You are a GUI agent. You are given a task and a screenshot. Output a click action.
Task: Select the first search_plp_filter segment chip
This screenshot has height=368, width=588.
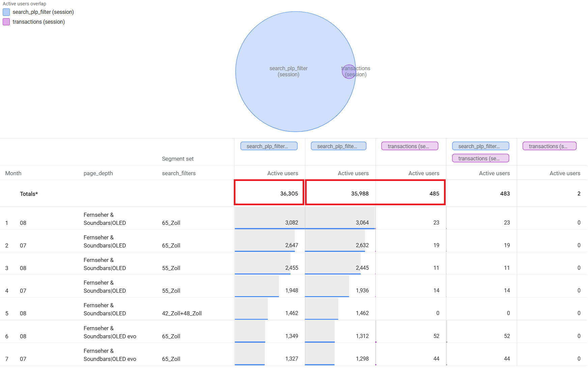269,146
